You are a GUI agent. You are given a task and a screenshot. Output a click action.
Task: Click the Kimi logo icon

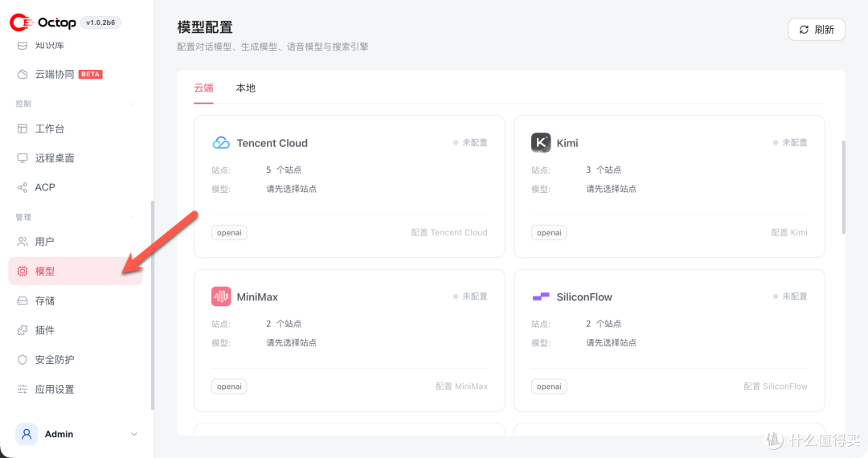(x=541, y=143)
